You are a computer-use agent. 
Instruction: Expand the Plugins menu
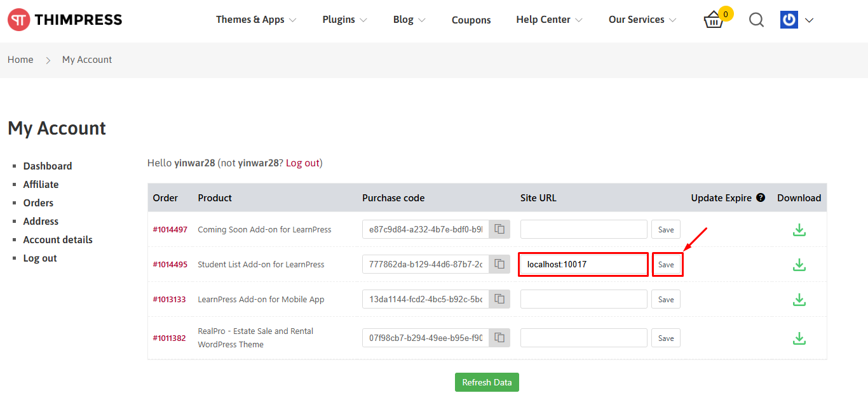click(344, 20)
